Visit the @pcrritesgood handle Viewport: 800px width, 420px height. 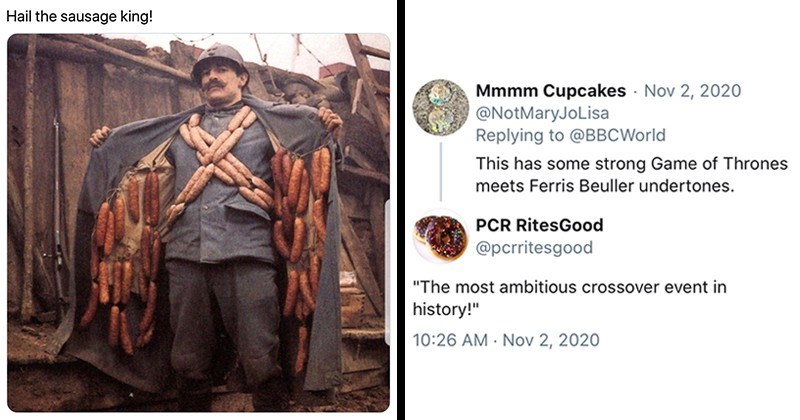point(534,247)
